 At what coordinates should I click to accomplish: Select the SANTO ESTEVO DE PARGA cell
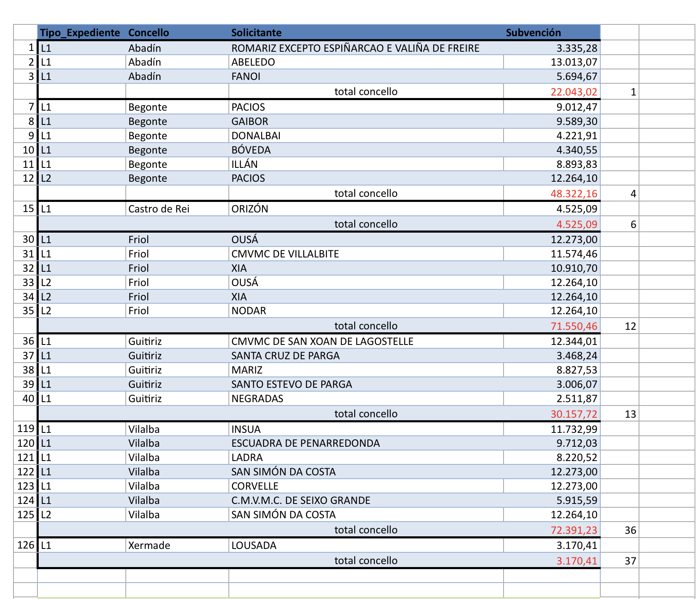pos(366,384)
